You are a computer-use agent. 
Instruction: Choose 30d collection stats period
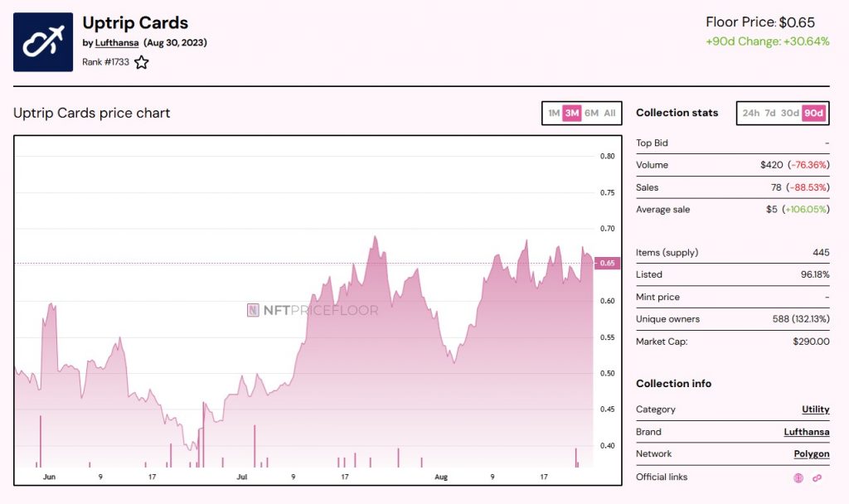pos(789,114)
